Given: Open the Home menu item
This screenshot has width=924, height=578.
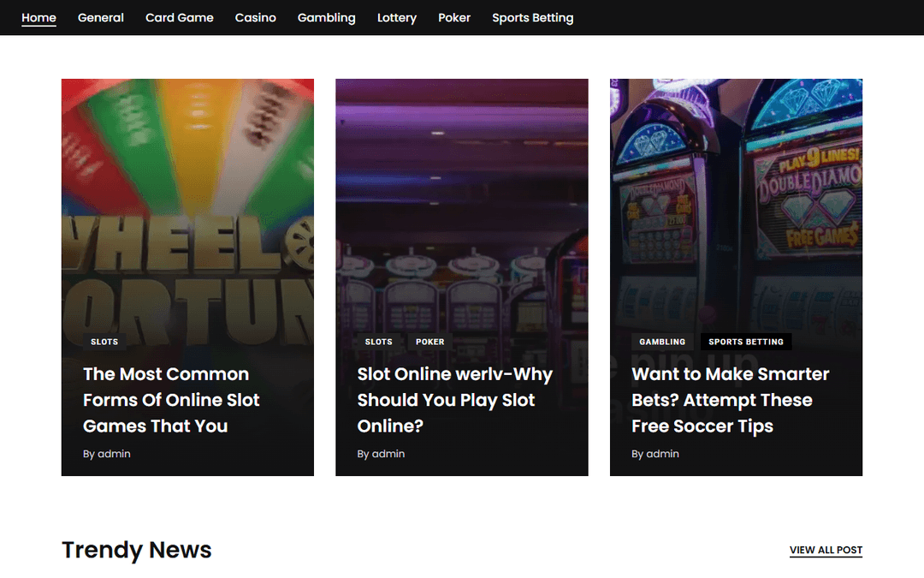Looking at the screenshot, I should point(38,18).
